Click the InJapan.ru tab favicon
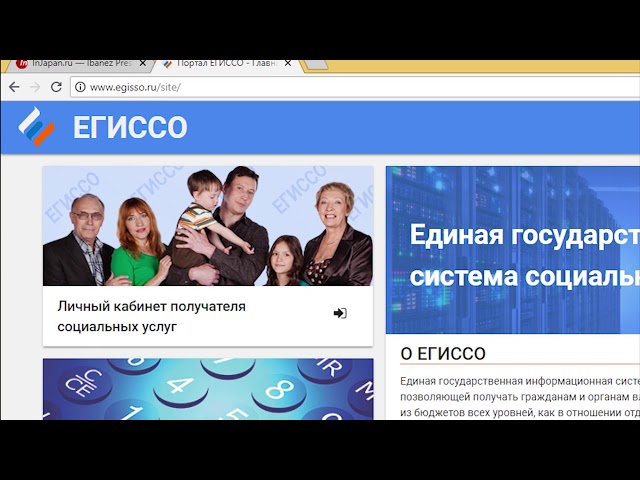The width and height of the screenshot is (640, 480). click(x=22, y=64)
